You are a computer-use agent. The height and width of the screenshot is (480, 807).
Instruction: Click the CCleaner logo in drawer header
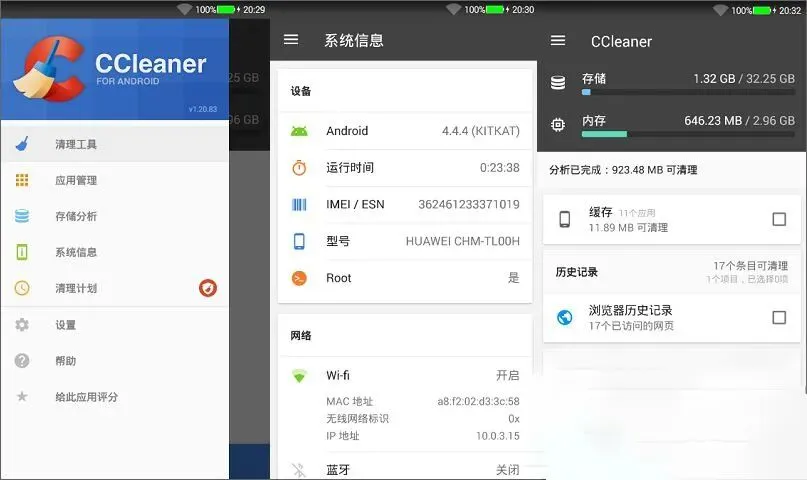click(x=49, y=68)
